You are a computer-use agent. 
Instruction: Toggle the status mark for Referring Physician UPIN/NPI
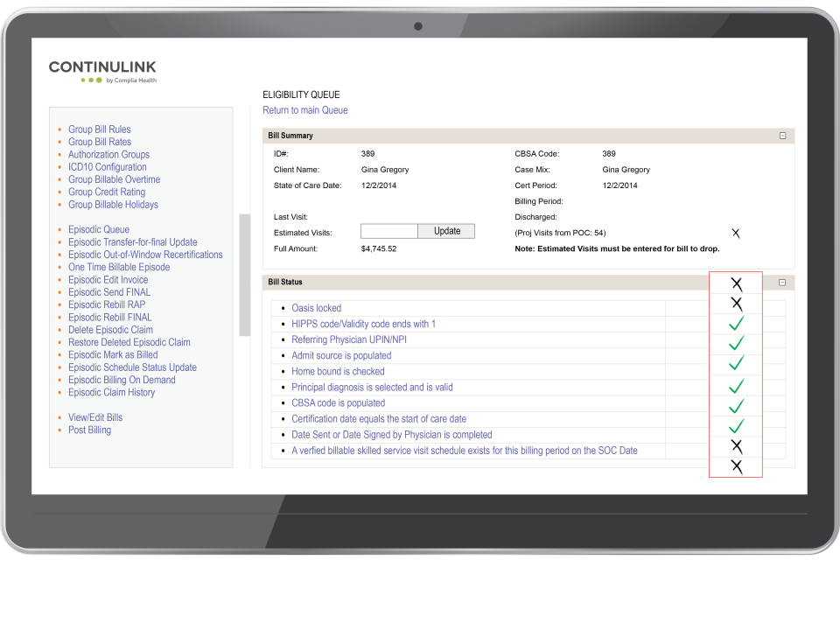pos(736,325)
